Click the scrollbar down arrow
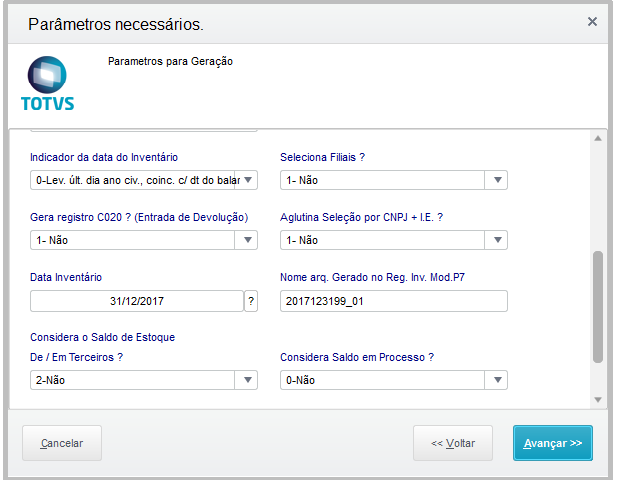Screen dimensions: 624x480 pyautogui.click(x=598, y=399)
